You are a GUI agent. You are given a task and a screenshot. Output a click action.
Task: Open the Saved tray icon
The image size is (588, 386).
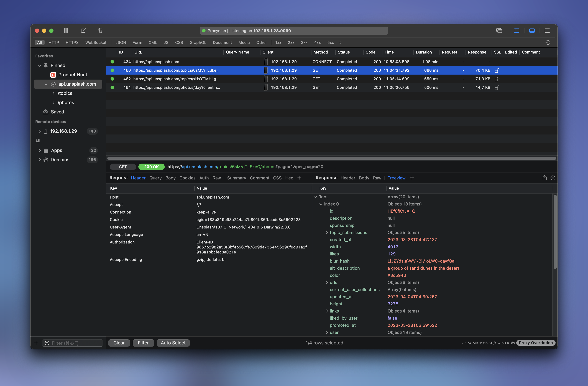click(x=45, y=112)
